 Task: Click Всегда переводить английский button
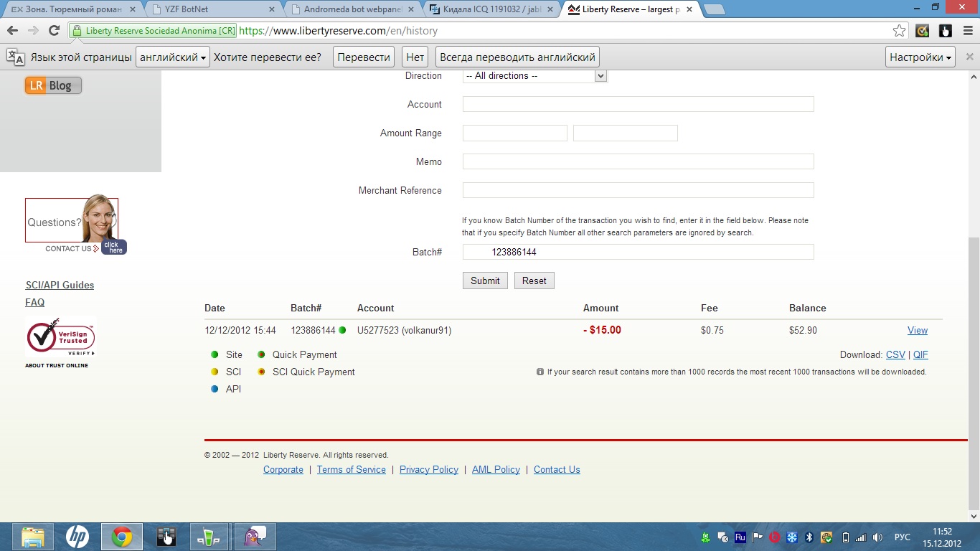coord(517,57)
